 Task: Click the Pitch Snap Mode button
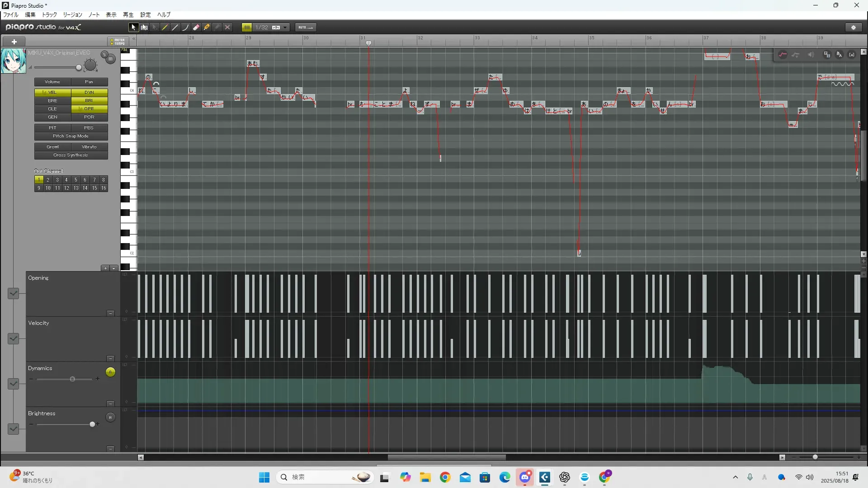pyautogui.click(x=71, y=136)
